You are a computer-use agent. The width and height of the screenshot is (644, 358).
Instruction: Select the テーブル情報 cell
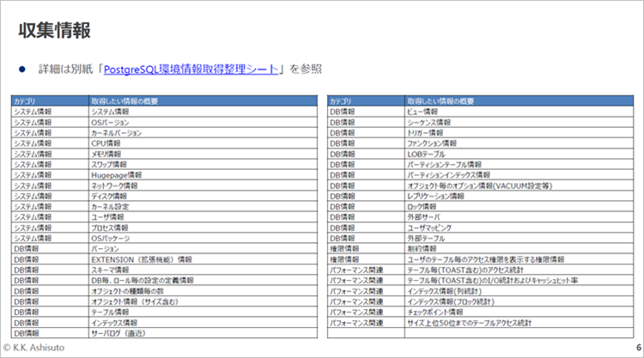(x=203, y=312)
